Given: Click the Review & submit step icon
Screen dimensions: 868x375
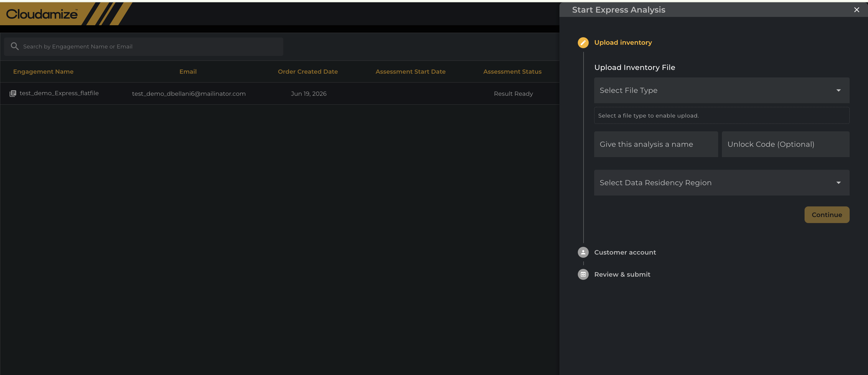Looking at the screenshot, I should click(583, 274).
